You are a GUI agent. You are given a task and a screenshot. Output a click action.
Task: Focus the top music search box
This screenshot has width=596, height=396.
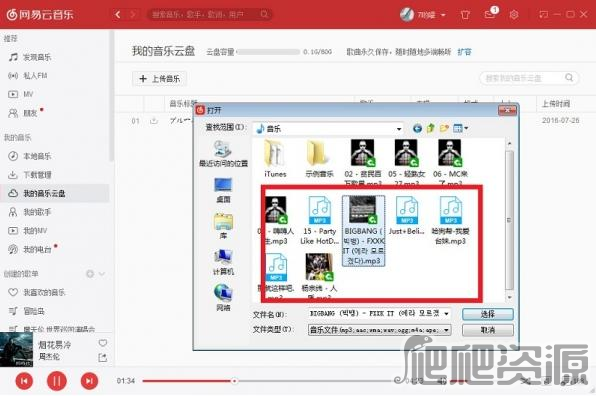point(209,15)
